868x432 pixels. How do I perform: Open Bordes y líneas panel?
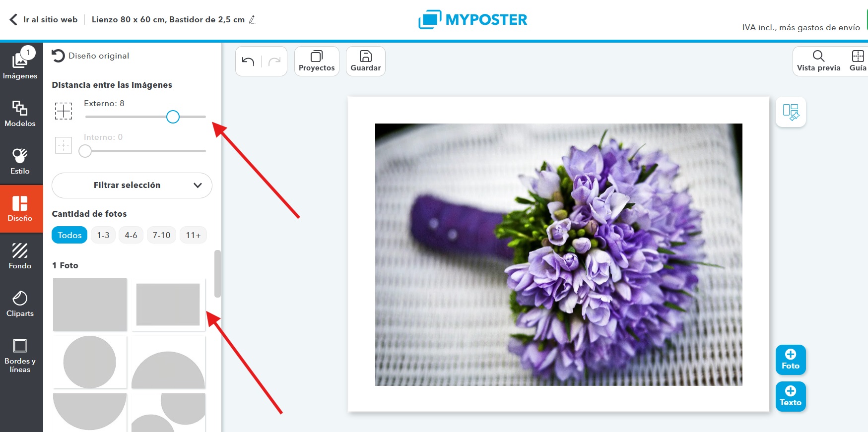pos(20,354)
